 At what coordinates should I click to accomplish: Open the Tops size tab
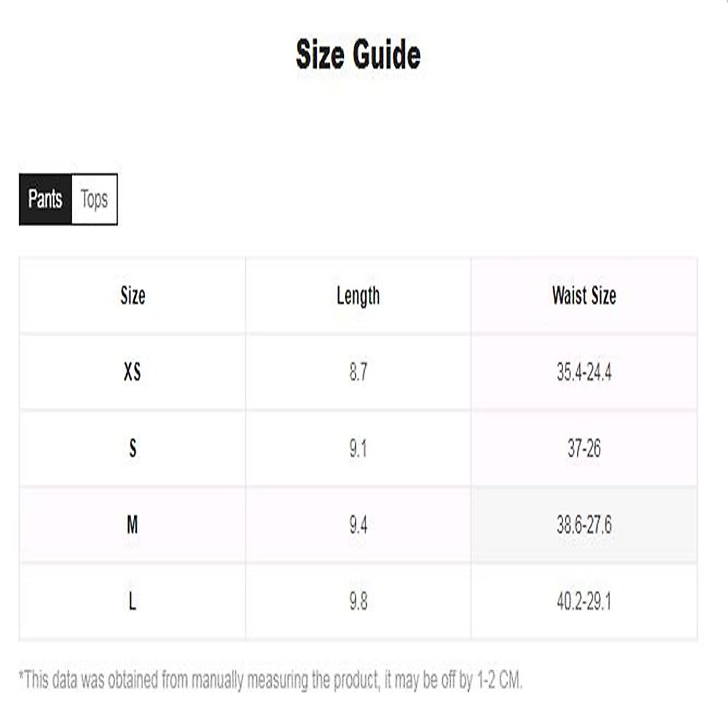[94, 199]
